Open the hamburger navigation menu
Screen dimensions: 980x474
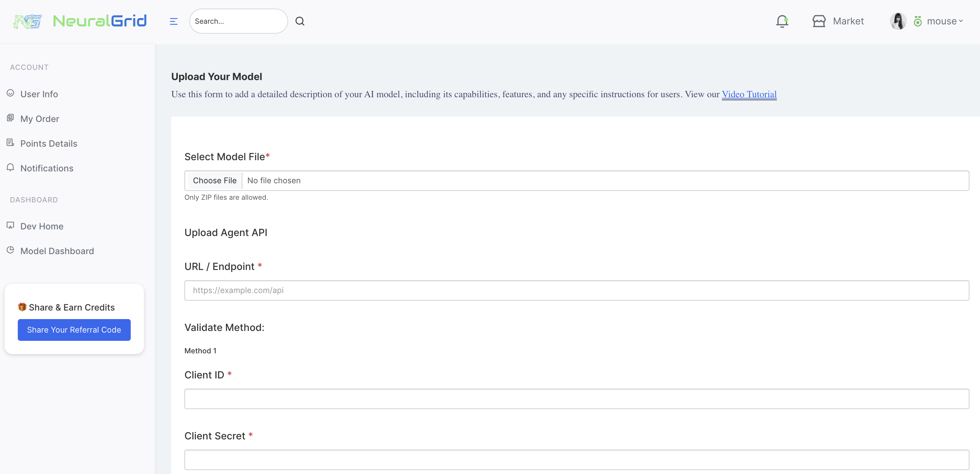click(174, 21)
